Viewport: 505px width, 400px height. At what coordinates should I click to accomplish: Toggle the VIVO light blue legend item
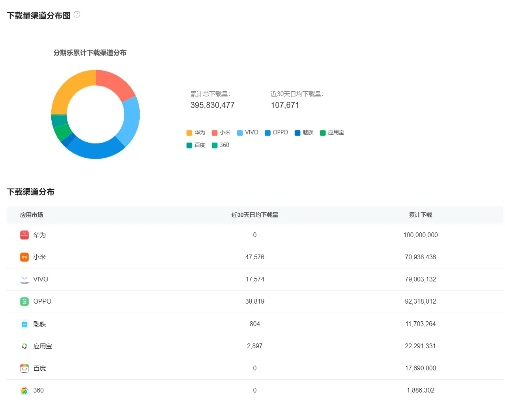(248, 133)
